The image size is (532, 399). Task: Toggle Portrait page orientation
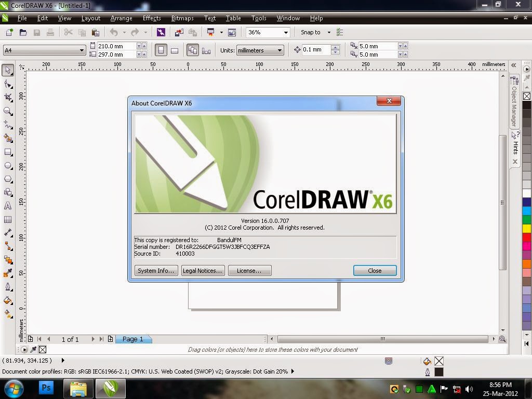tap(161, 50)
